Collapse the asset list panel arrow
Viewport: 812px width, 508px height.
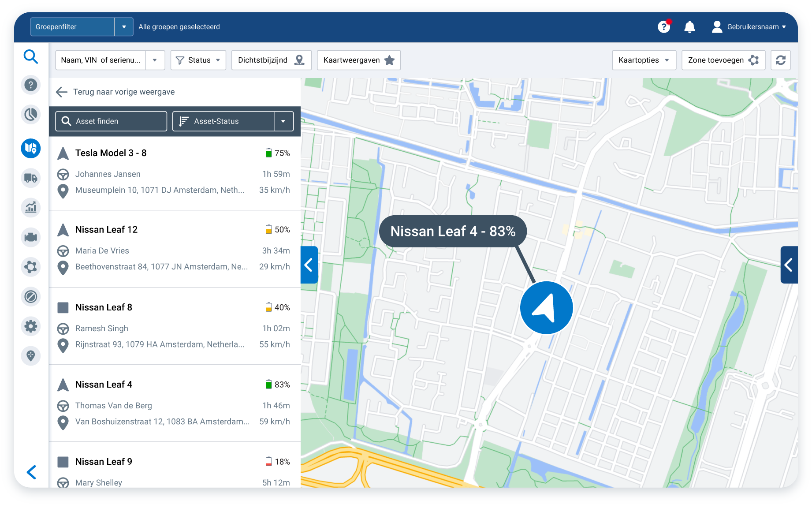click(309, 265)
